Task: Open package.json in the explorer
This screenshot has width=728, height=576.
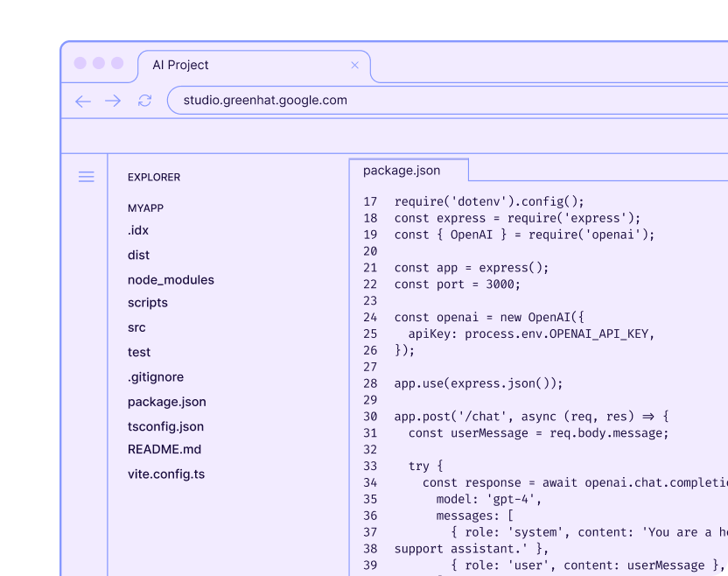Action: point(167,402)
